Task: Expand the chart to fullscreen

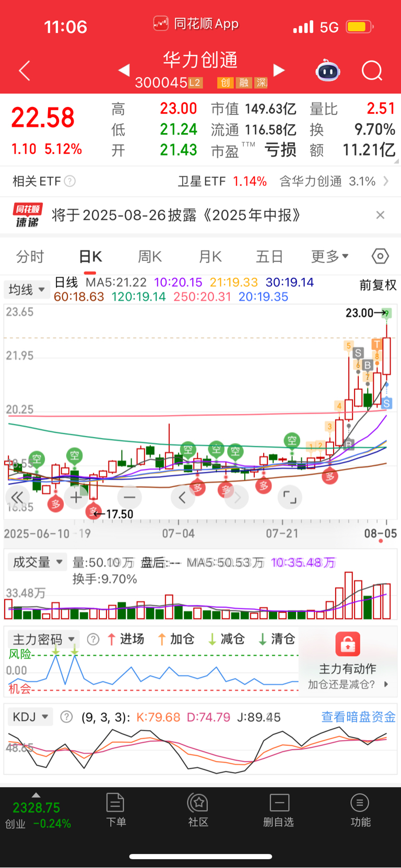Action: (290, 497)
